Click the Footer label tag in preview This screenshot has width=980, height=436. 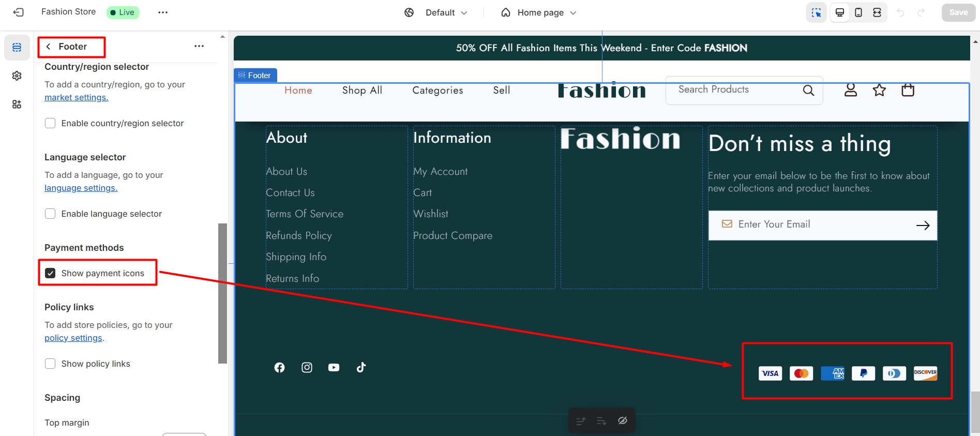tap(255, 76)
